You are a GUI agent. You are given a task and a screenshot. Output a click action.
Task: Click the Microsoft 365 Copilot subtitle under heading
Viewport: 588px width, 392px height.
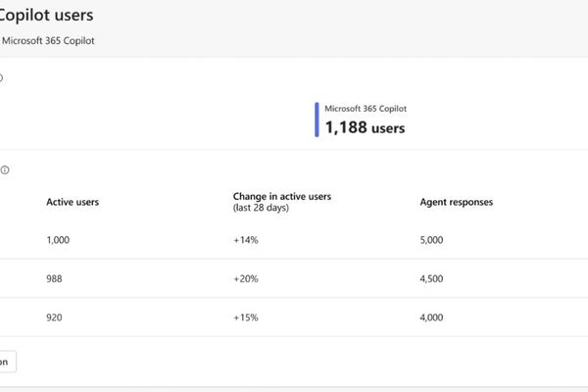coord(48,40)
